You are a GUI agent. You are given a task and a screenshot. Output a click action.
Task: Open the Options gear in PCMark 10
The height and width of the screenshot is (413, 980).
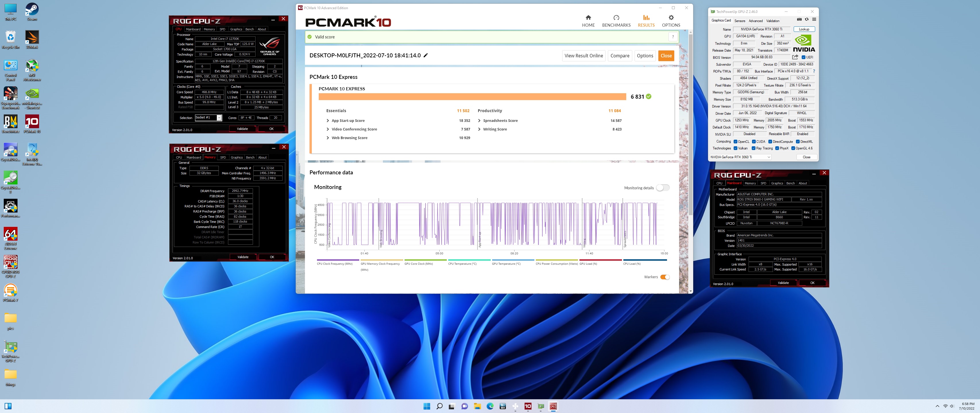point(671,21)
